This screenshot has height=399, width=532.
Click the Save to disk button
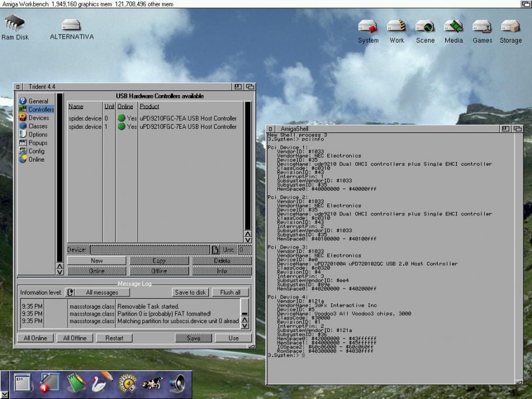tap(190, 292)
